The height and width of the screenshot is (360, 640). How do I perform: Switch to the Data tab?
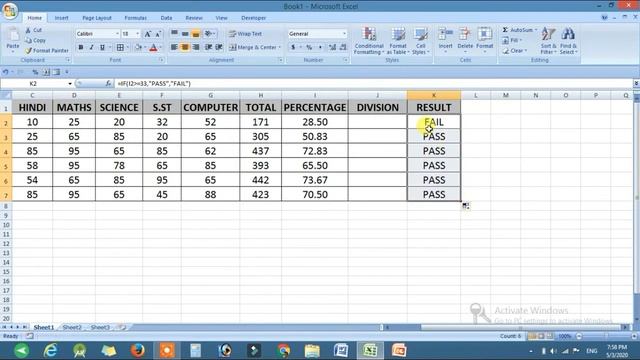point(166,18)
